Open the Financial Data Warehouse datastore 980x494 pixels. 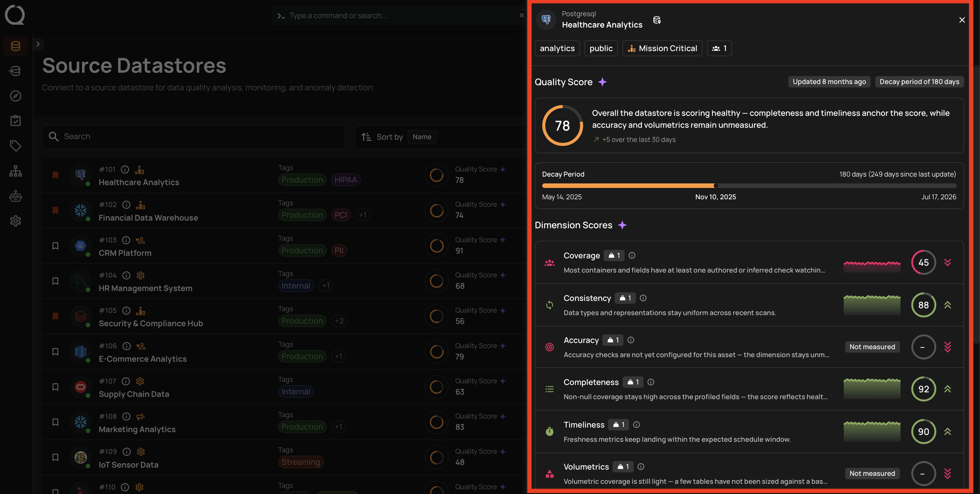(148, 218)
